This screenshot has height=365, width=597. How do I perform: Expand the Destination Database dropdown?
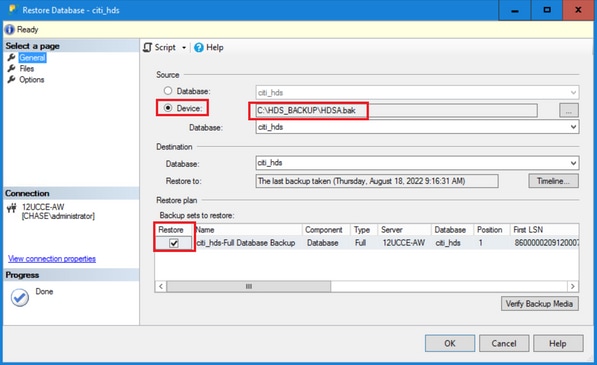pos(573,163)
